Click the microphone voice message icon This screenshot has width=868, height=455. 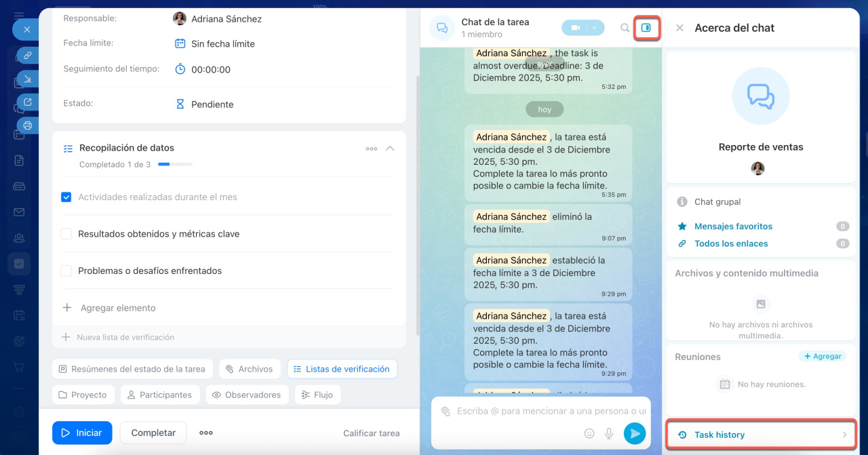coord(609,433)
